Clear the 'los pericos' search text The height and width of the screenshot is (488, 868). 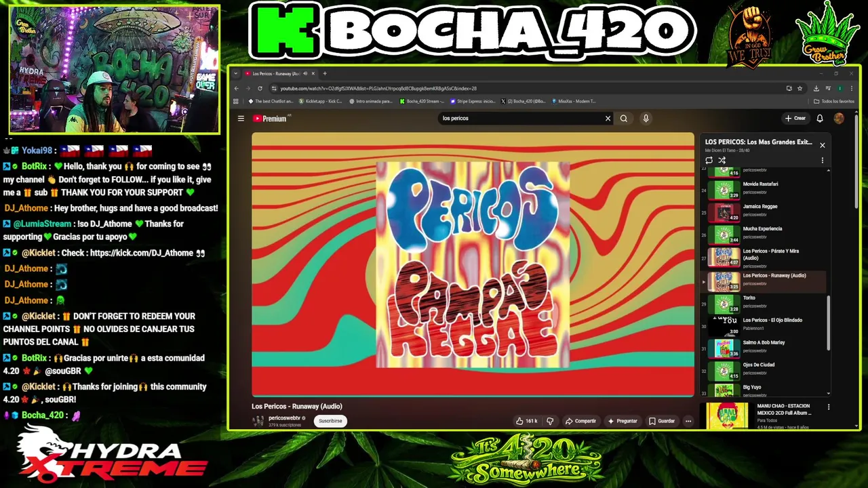[608, 119]
